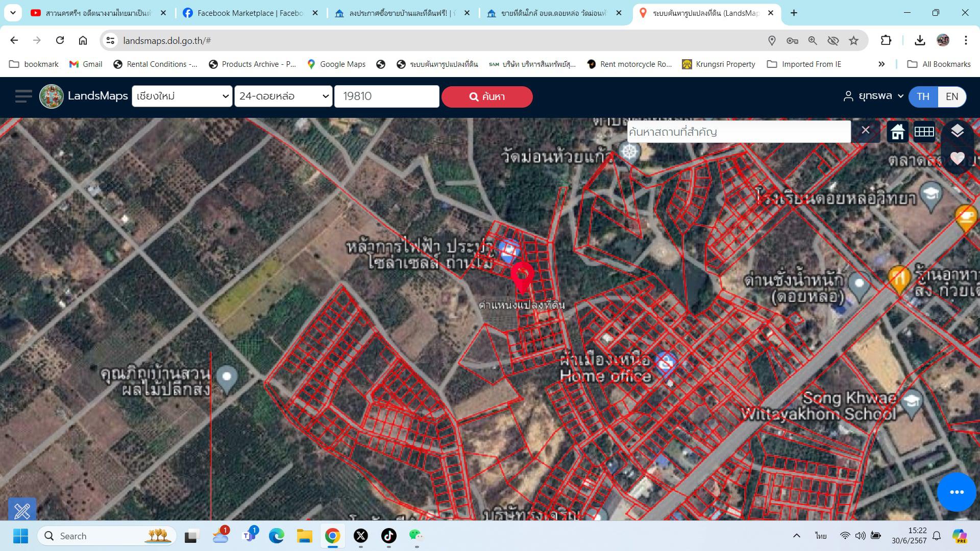Switch to the Facebook Marketplace tab
Screen dimensions: 980x551
(251, 13)
